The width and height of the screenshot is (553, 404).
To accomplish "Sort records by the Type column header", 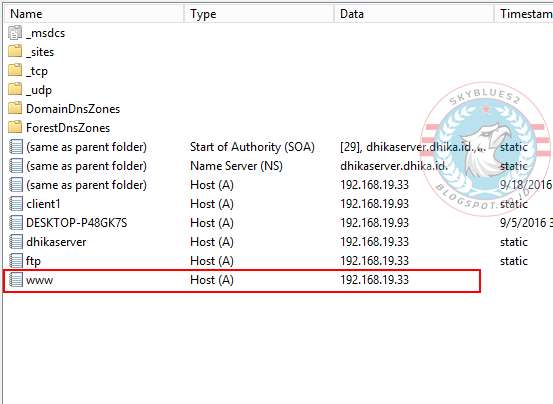I will coord(259,14).
